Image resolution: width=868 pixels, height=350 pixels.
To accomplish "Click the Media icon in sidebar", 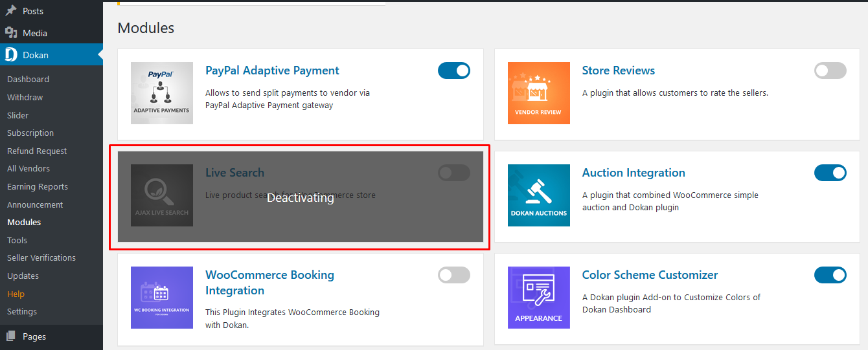I will click(11, 33).
